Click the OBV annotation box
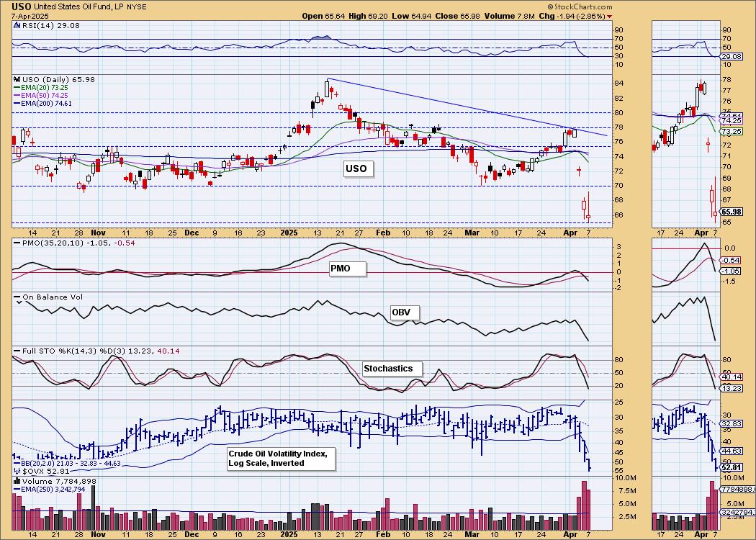This screenshot has width=756, height=540. 404,312
